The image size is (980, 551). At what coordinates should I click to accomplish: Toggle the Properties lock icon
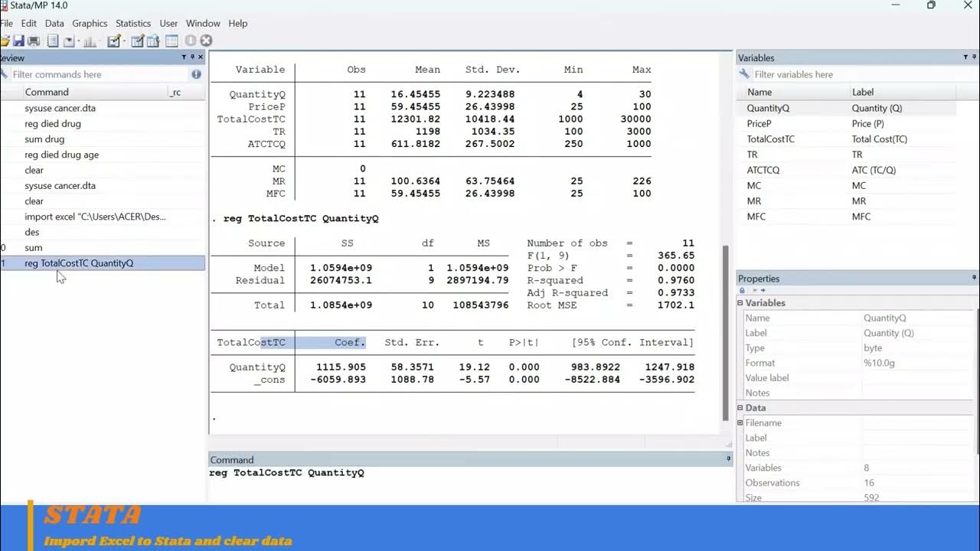point(742,290)
